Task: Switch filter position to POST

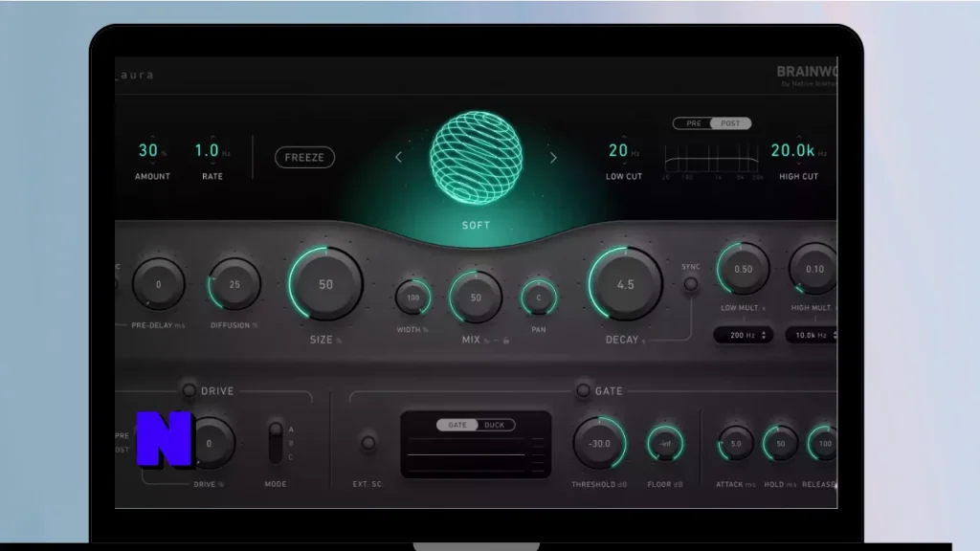Action: click(730, 123)
